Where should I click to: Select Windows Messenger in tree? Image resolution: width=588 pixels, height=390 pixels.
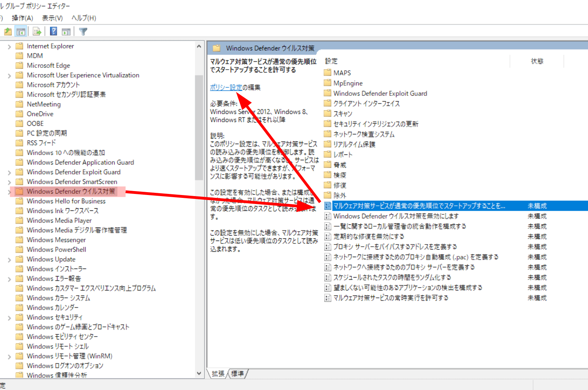coord(56,240)
